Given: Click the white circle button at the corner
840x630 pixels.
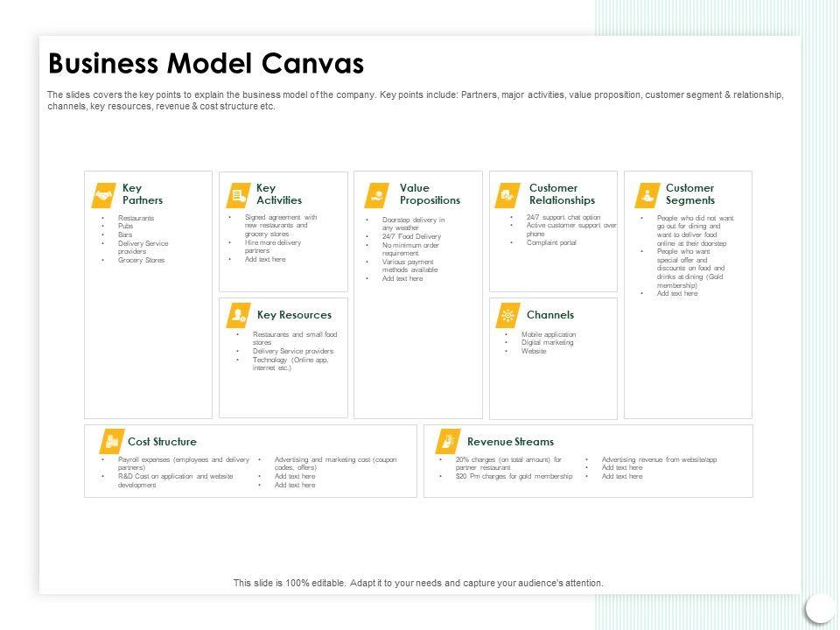Looking at the screenshot, I should pyautogui.click(x=820, y=608).
